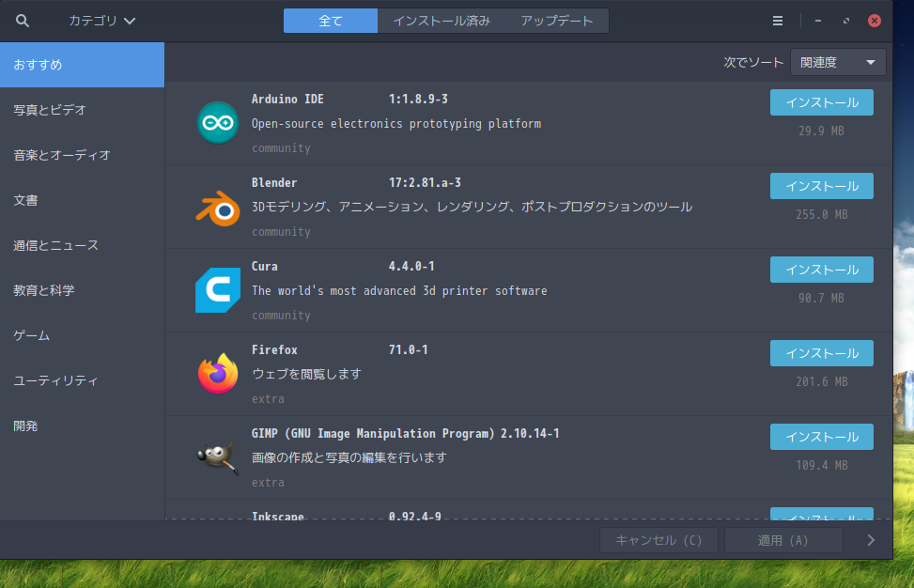The image size is (914, 588).
Task: Select the 文書 category
Action: pos(82,200)
